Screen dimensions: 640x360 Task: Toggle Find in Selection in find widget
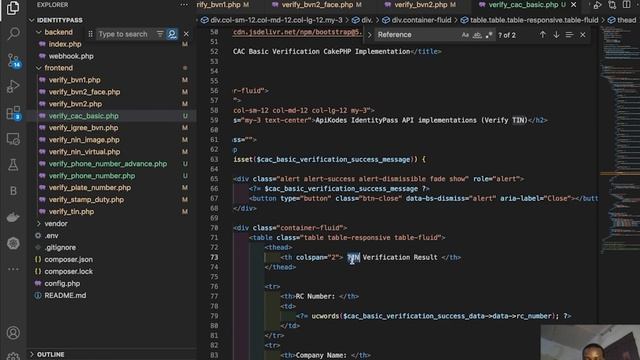[569, 35]
